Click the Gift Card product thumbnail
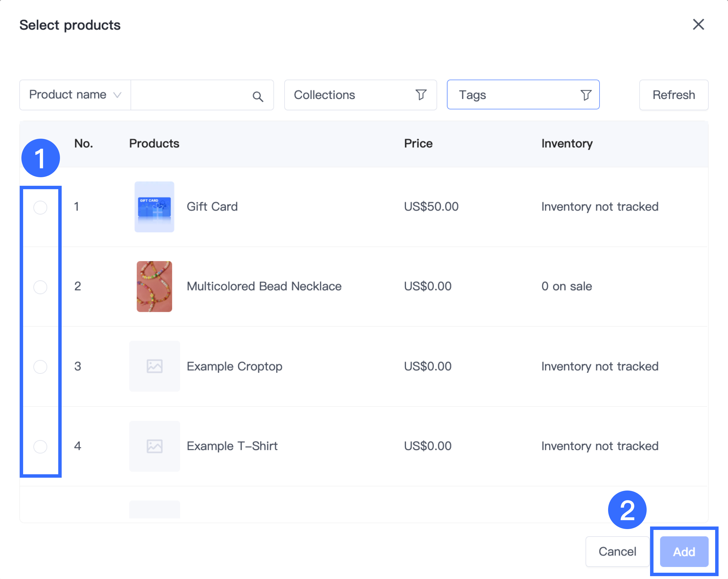This screenshot has width=728, height=579. pyautogui.click(x=154, y=207)
